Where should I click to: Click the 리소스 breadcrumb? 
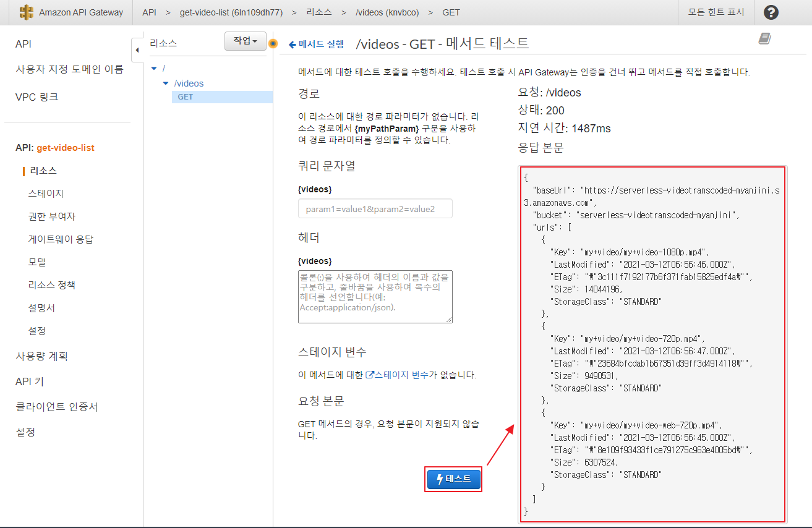click(318, 12)
